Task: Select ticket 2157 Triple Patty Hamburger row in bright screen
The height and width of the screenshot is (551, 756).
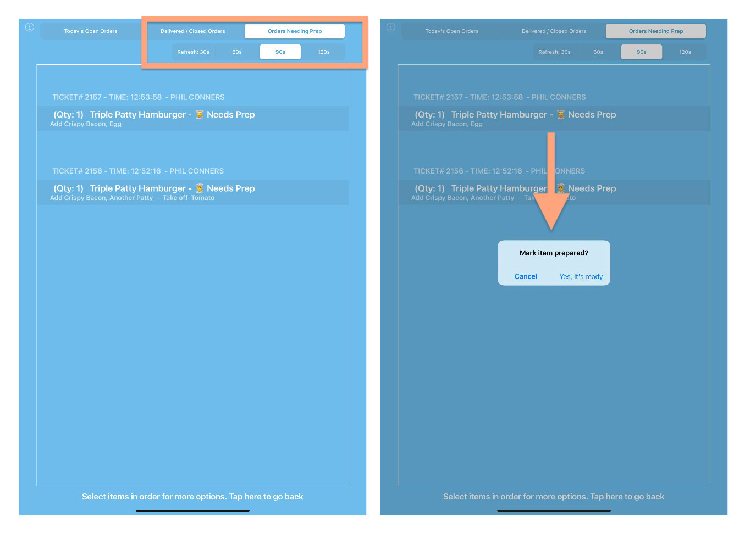Action: coord(192,118)
